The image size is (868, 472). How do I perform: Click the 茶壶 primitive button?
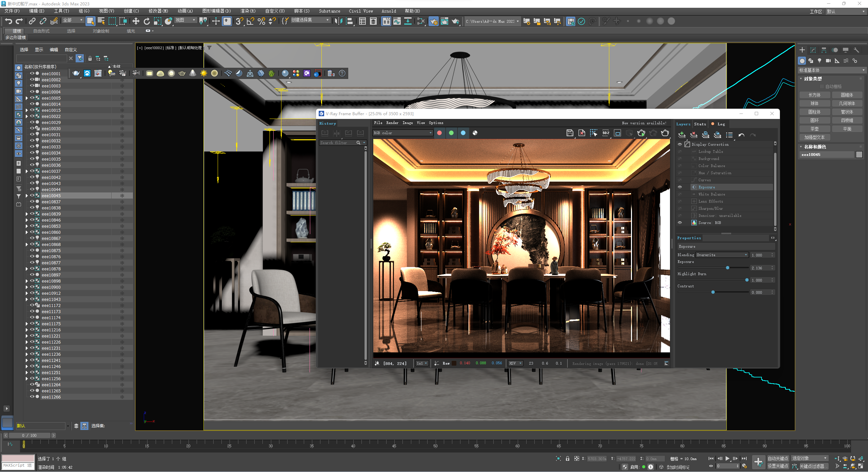tap(814, 129)
